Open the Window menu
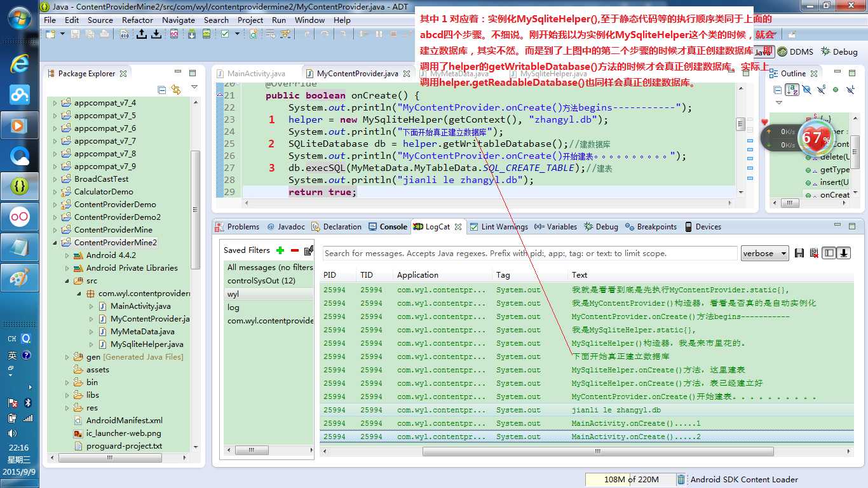Viewport: 868px width, 488px height. click(x=309, y=20)
